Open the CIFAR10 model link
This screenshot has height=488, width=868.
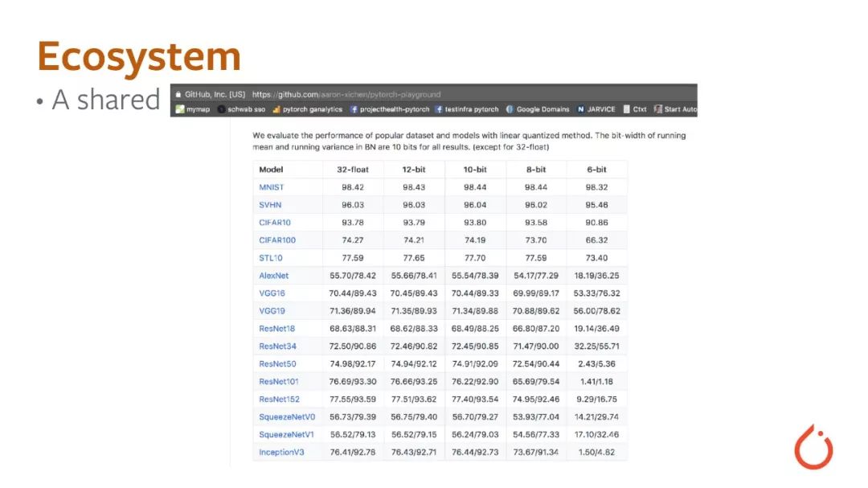[x=275, y=223]
